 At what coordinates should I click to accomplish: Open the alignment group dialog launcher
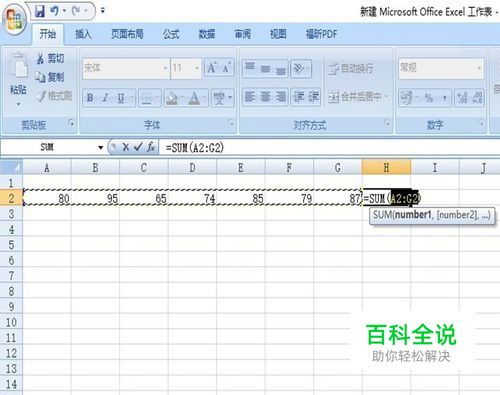click(x=387, y=123)
